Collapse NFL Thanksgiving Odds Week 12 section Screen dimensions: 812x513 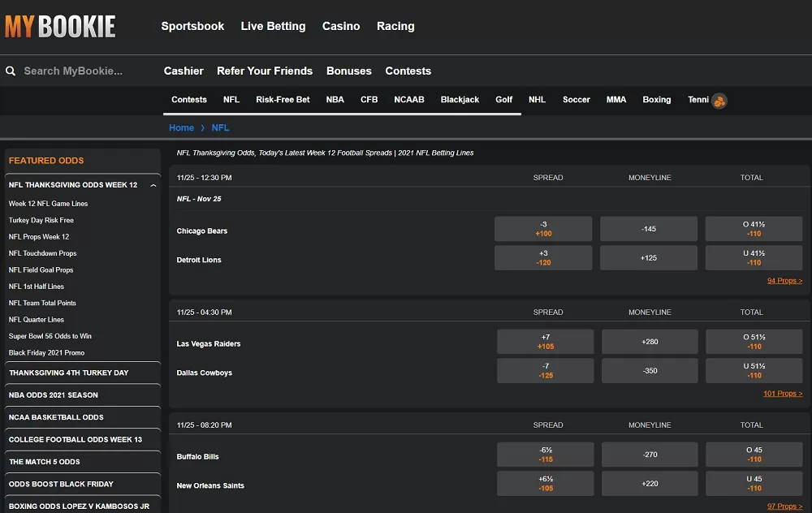click(x=153, y=185)
